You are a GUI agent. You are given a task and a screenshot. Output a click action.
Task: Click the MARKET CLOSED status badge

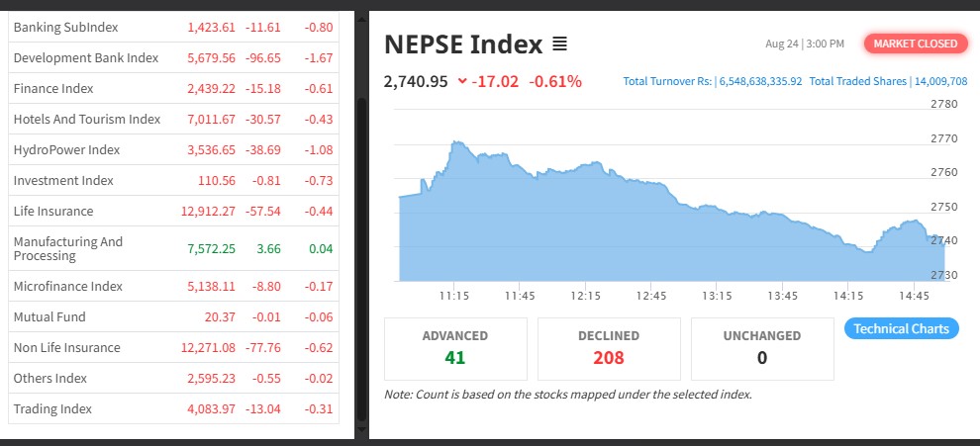(x=915, y=44)
